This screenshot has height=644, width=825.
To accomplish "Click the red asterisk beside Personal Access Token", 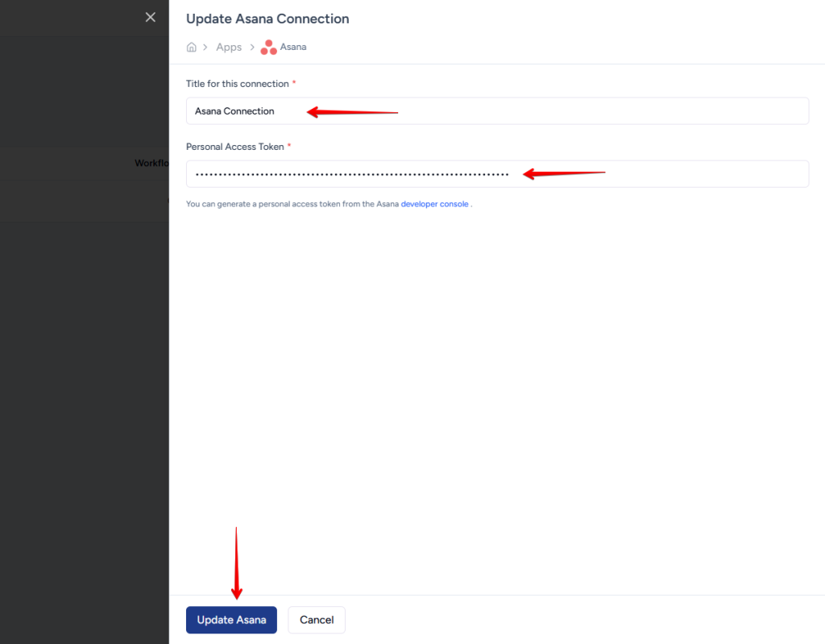I will 289,147.
